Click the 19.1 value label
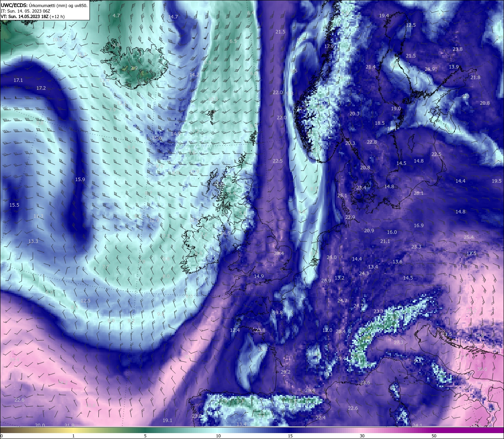The image size is (504, 439). [x=167, y=420]
